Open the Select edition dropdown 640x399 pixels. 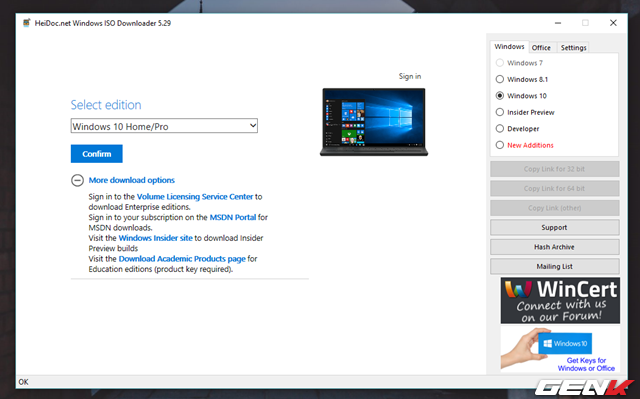pyautogui.click(x=164, y=126)
